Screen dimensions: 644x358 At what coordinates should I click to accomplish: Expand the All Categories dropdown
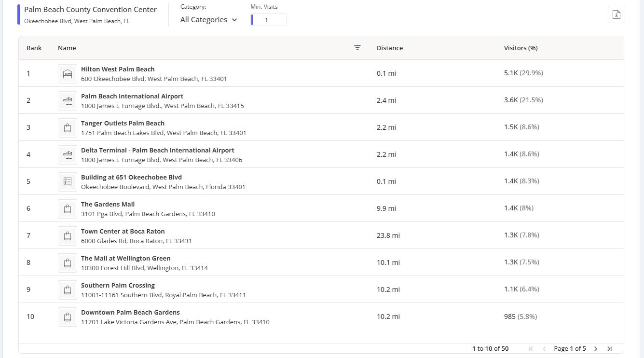[208, 20]
